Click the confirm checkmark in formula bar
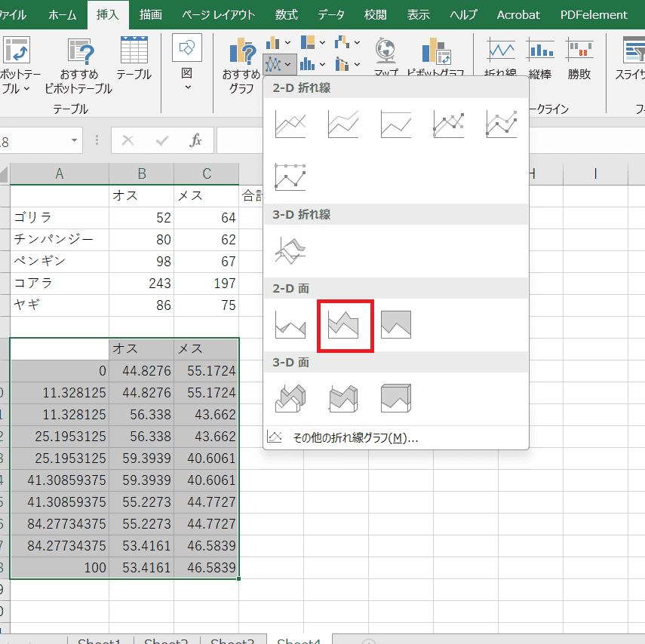Screen dimensions: 645x644 pos(162,141)
